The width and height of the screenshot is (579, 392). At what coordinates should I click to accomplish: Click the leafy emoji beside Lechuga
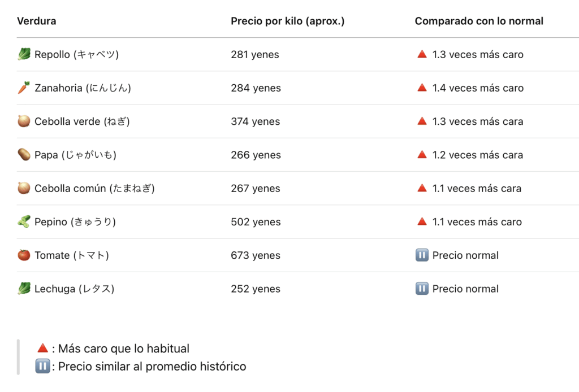point(24,288)
